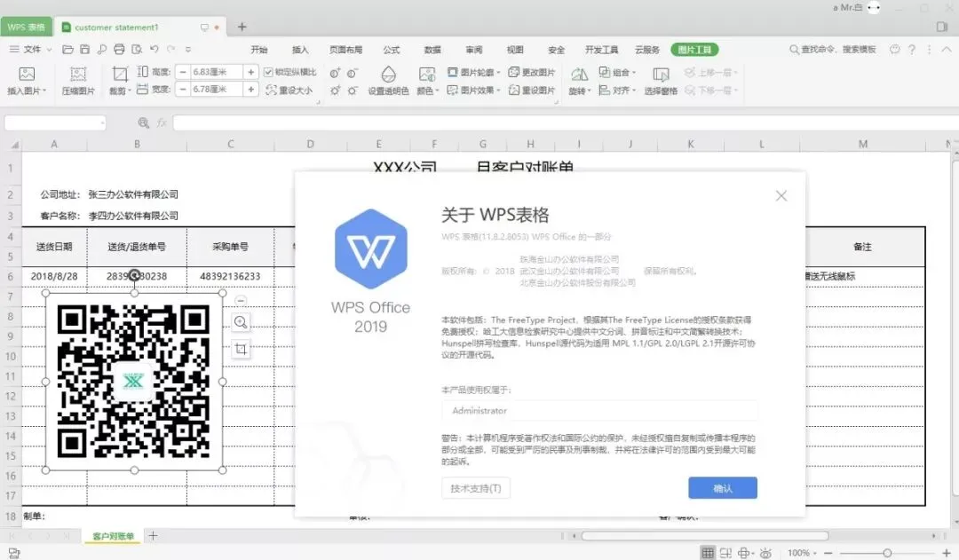Select the 裁剪 crop tool in ribbon

click(120, 80)
